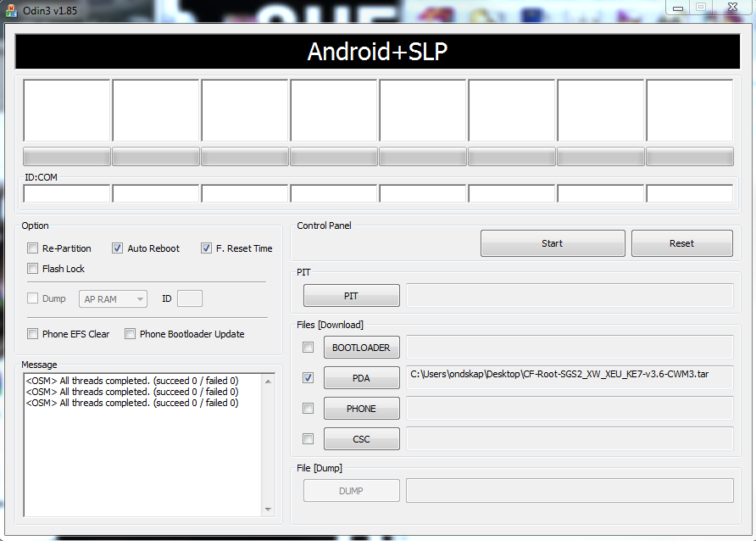Viewport: 756px width, 546px height.
Task: Browse for a PIT file
Action: pos(352,296)
